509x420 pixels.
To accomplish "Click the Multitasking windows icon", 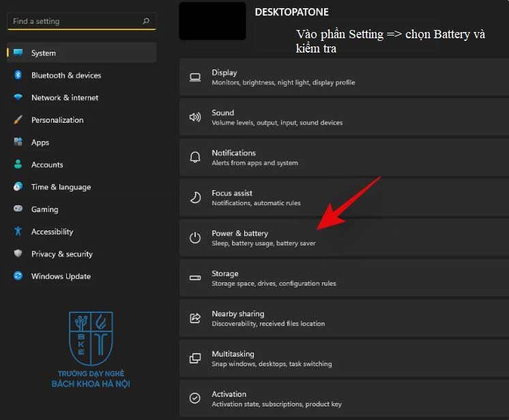I will pos(195,359).
